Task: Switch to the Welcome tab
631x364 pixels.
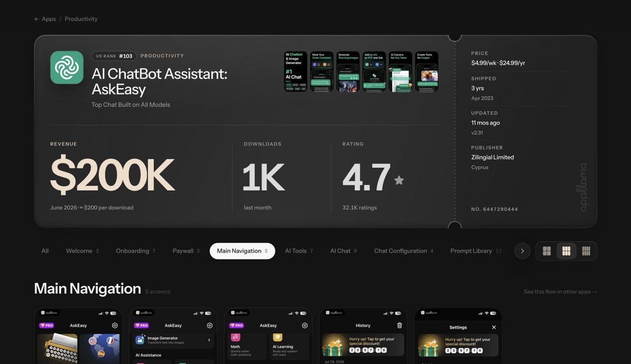Action: tap(82, 251)
